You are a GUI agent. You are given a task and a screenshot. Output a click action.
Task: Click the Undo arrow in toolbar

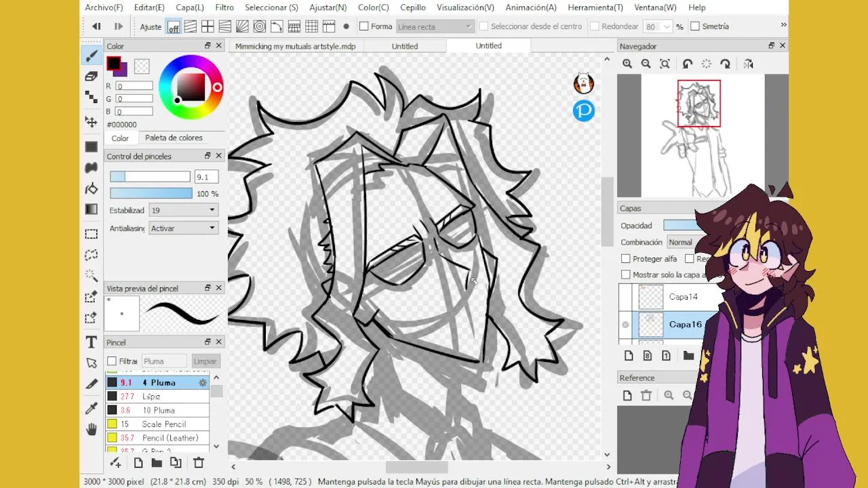coord(96,26)
